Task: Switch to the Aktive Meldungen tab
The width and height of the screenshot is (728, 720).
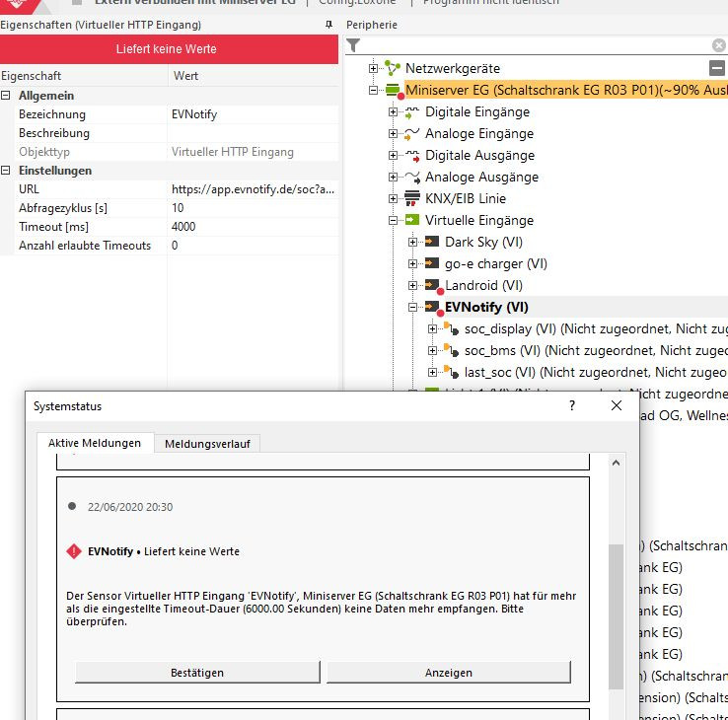Action: (x=95, y=443)
